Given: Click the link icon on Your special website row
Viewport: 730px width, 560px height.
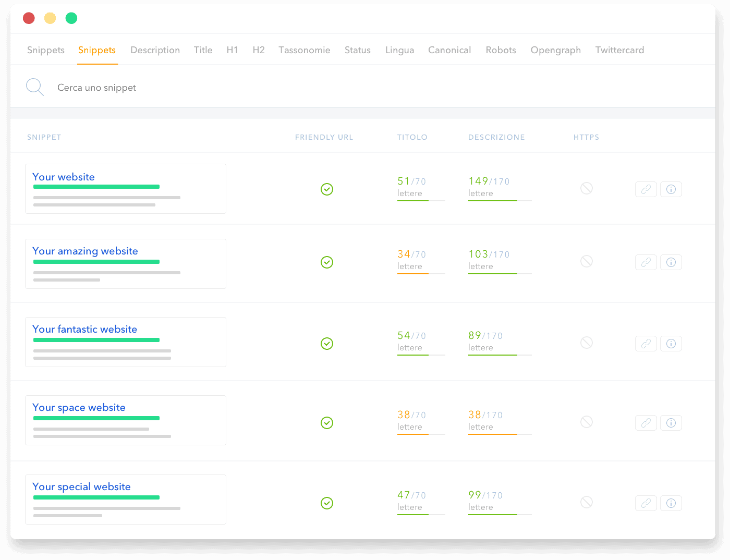Looking at the screenshot, I should pos(646,503).
